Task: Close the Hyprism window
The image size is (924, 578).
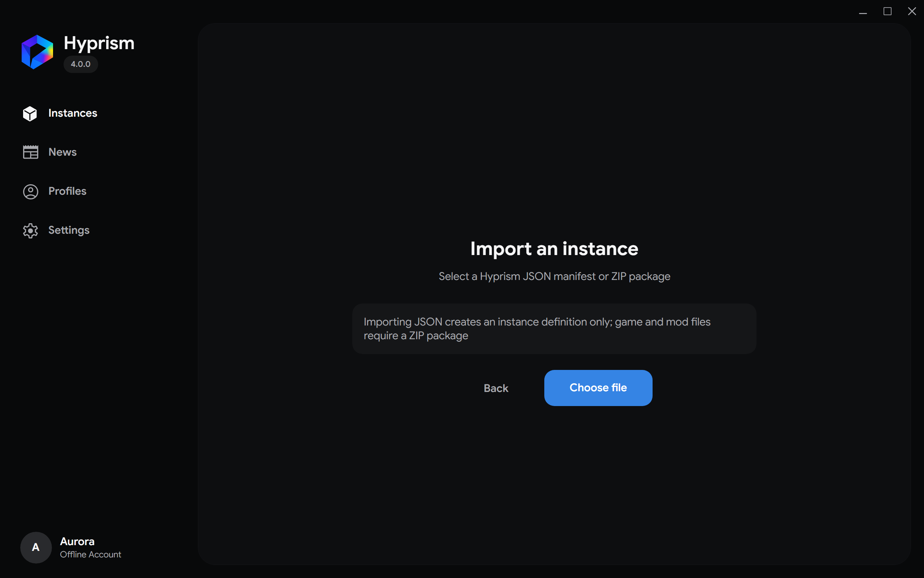Action: point(912,12)
